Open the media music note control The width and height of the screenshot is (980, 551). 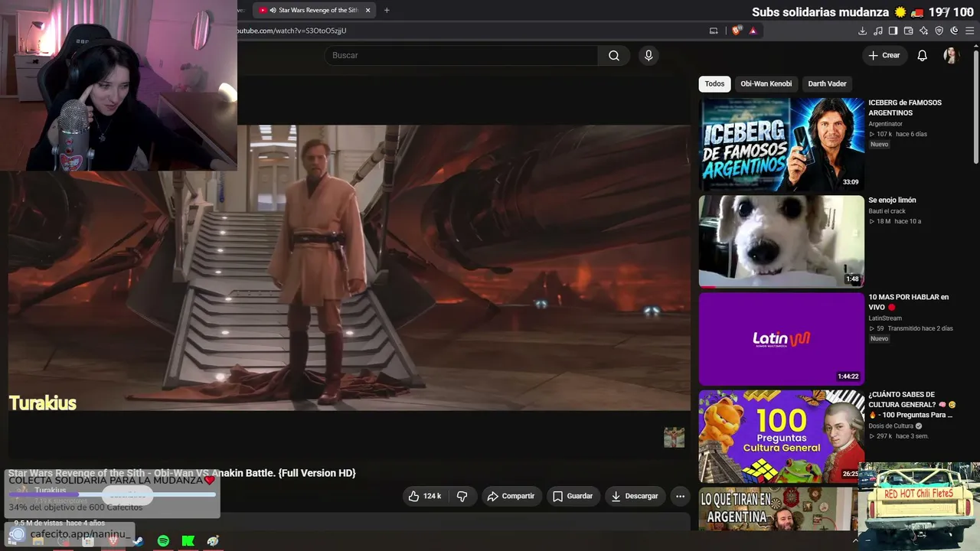[878, 31]
